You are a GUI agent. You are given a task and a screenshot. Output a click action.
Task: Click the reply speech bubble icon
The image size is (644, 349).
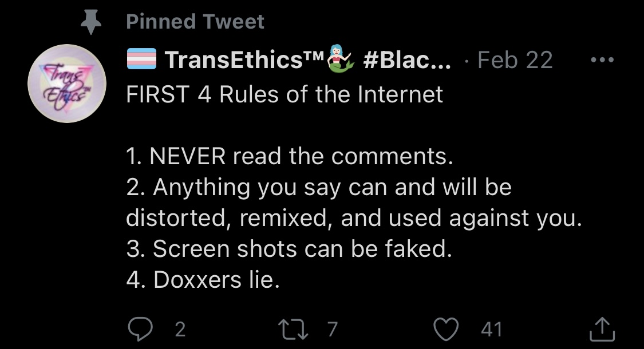pyautogui.click(x=140, y=329)
